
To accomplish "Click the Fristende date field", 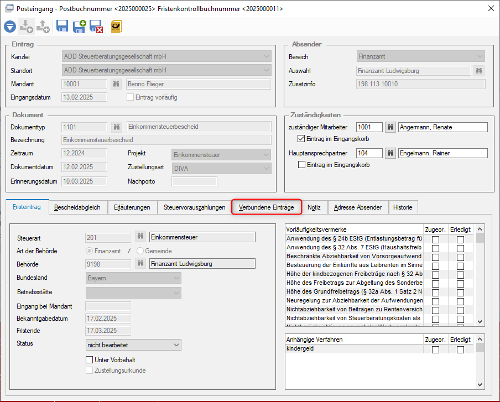I will (x=108, y=331).
